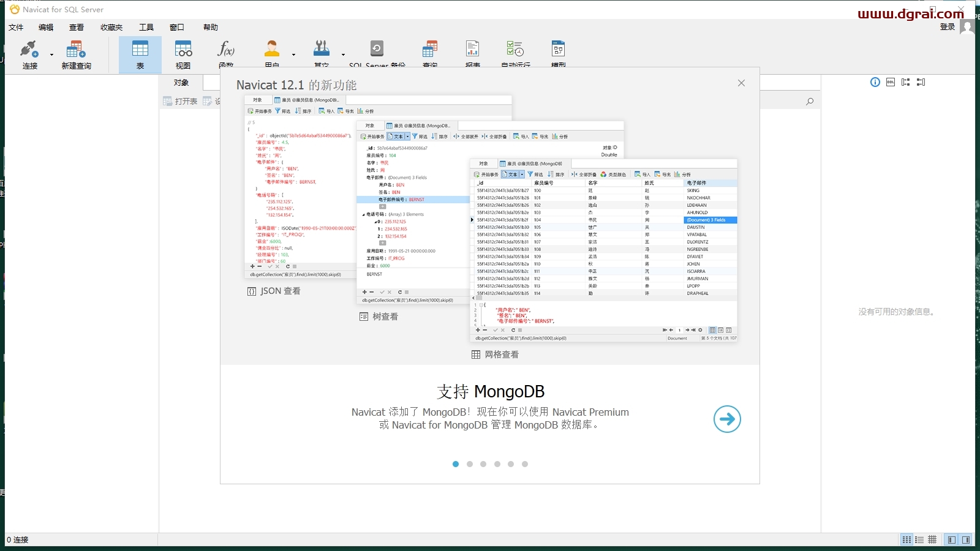Click the user avatar next to 登录
This screenshot has height=551, width=980.
967,27
